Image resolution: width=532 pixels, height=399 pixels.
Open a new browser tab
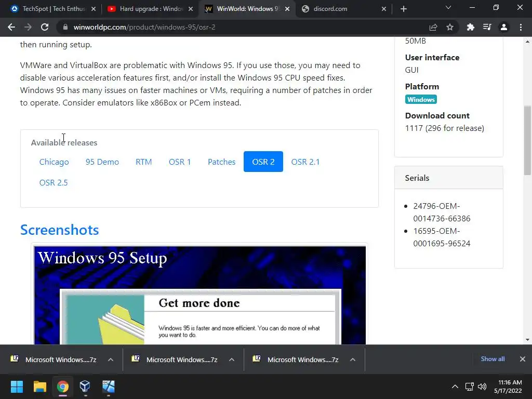tap(403, 9)
